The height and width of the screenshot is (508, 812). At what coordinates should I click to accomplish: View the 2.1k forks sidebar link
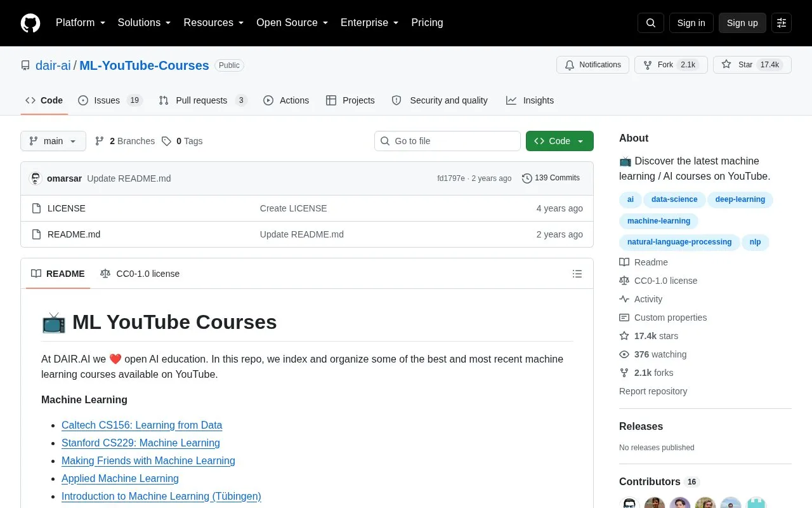click(646, 373)
